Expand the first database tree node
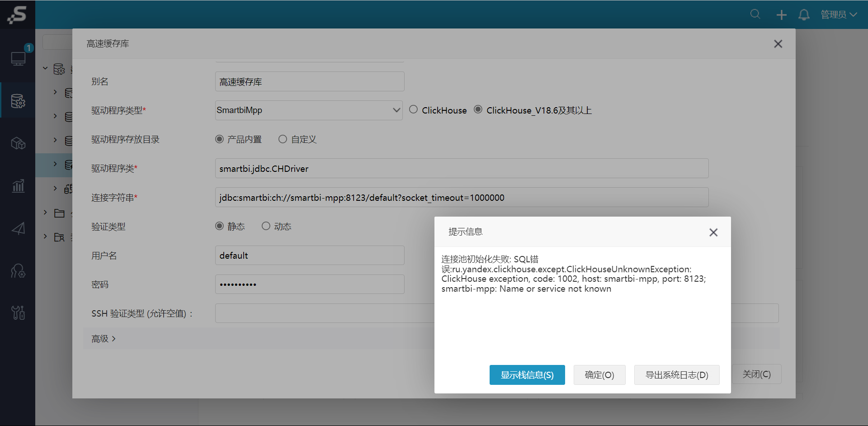868x426 pixels. (55, 92)
